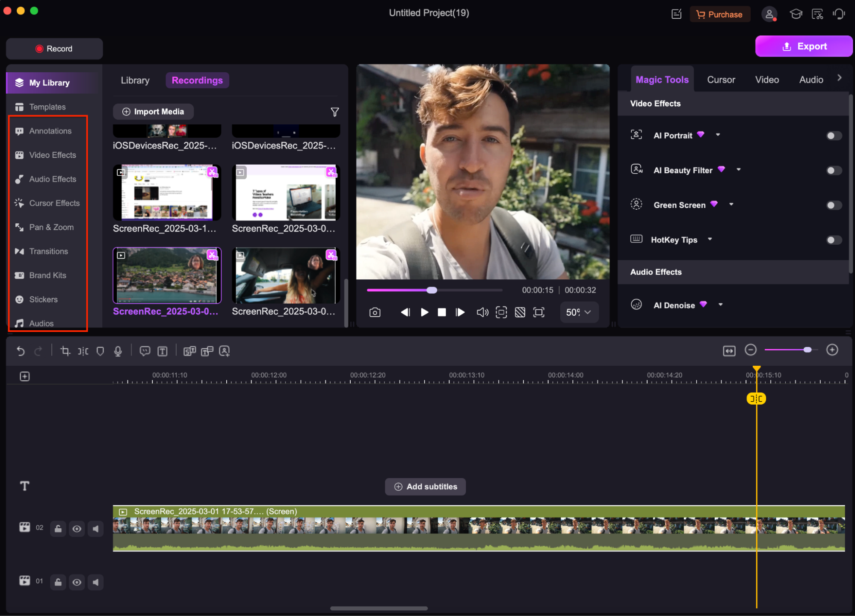Take a snapshot with camera icon
Screen dimensions: 855x616
pos(375,312)
